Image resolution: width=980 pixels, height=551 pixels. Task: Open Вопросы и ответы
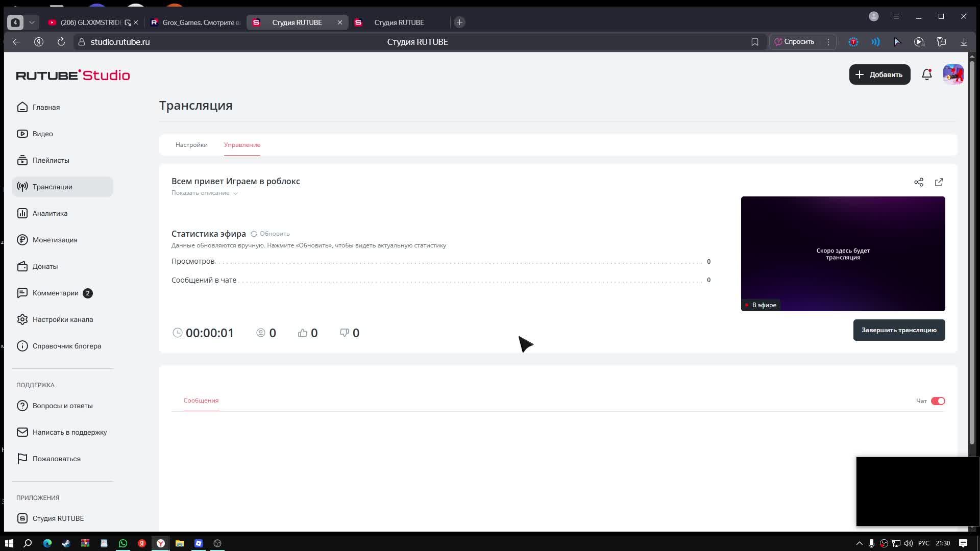click(62, 406)
